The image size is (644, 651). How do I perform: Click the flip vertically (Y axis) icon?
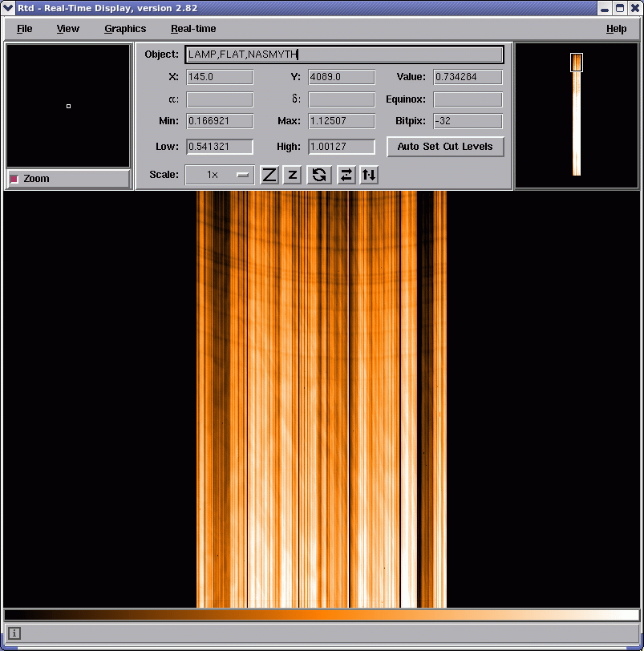369,175
